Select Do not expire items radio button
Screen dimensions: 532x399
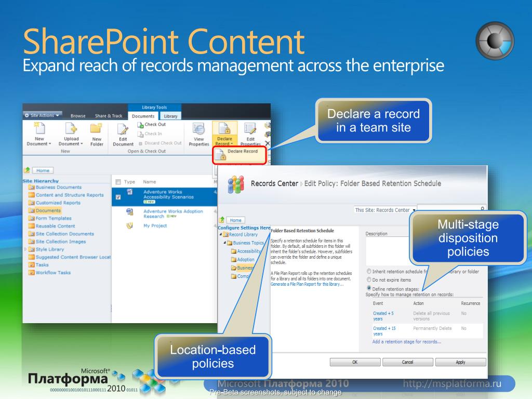pyautogui.click(x=369, y=280)
